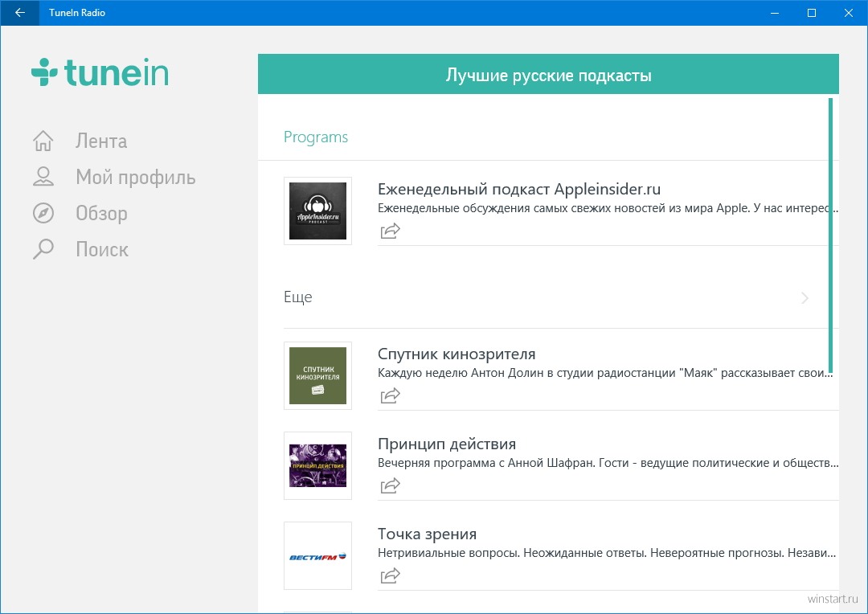Open the Обзор section

pyautogui.click(x=102, y=213)
